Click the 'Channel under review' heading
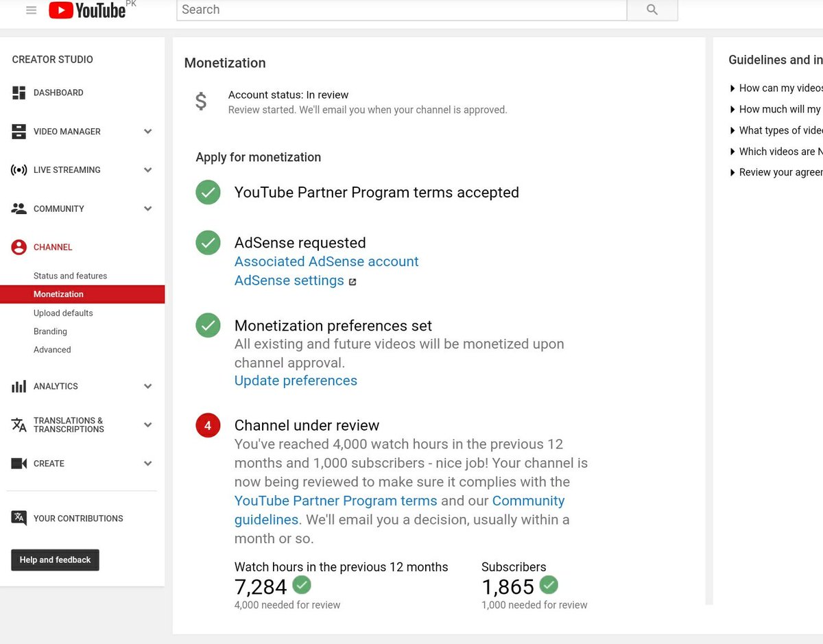Image resolution: width=823 pixels, height=644 pixels. tap(307, 425)
